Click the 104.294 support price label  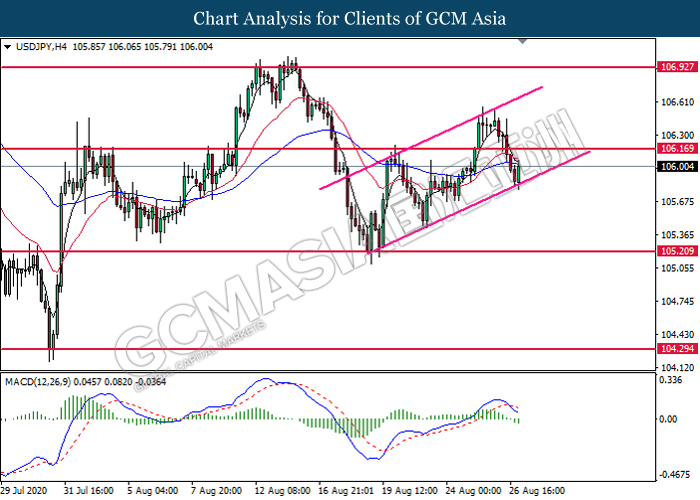677,349
